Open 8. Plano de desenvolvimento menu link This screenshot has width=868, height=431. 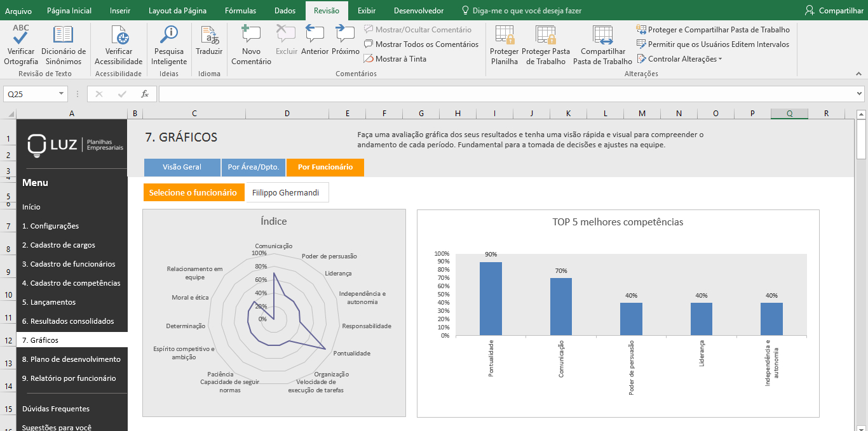tap(71, 359)
